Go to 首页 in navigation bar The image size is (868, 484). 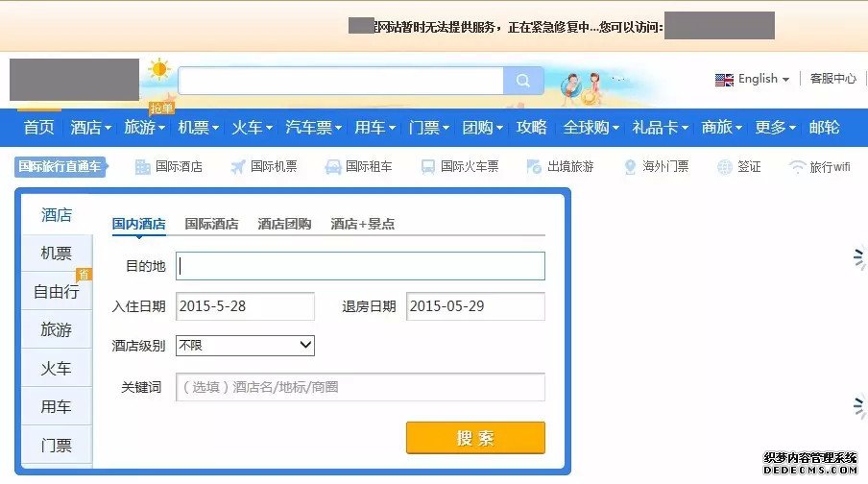39,128
